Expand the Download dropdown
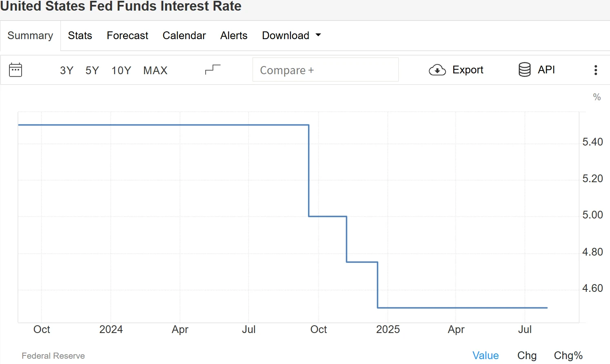This screenshot has height=364, width=610. tap(291, 35)
